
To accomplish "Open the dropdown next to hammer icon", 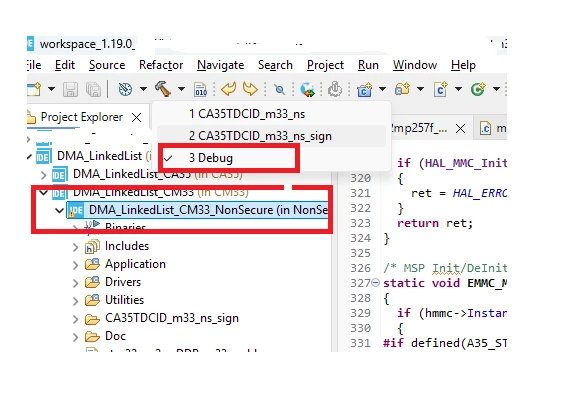I will pyautogui.click(x=181, y=89).
